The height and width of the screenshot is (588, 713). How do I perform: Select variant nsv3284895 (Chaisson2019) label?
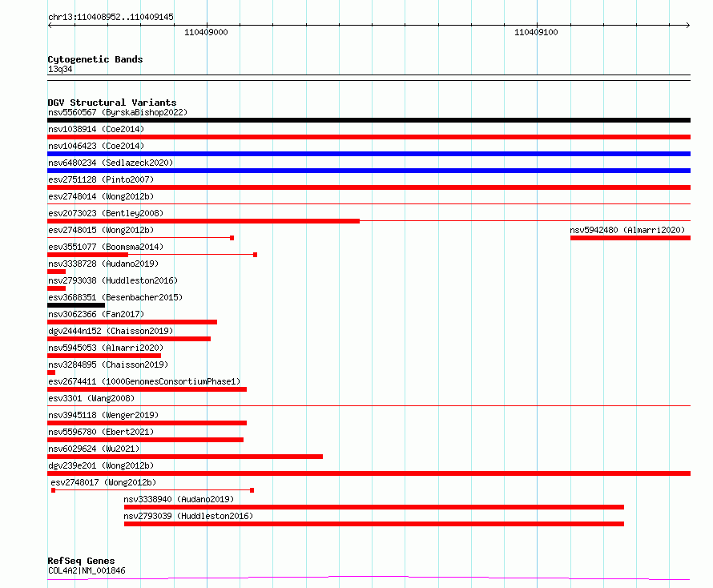coord(108,364)
